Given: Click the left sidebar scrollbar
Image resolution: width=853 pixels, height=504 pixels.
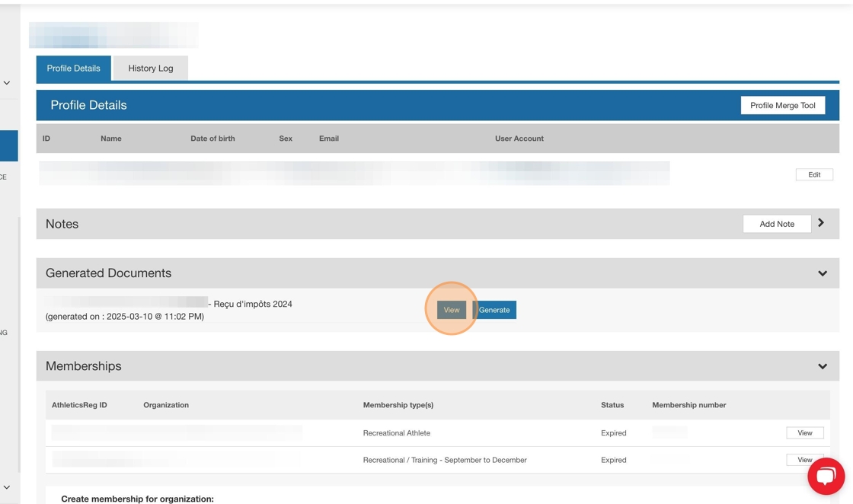Looking at the screenshot, I should 20,343.
